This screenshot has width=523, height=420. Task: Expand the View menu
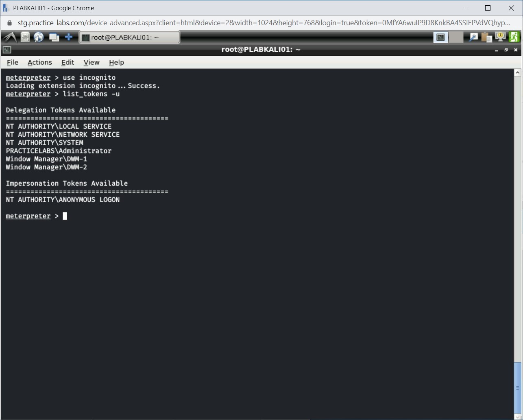pyautogui.click(x=92, y=62)
